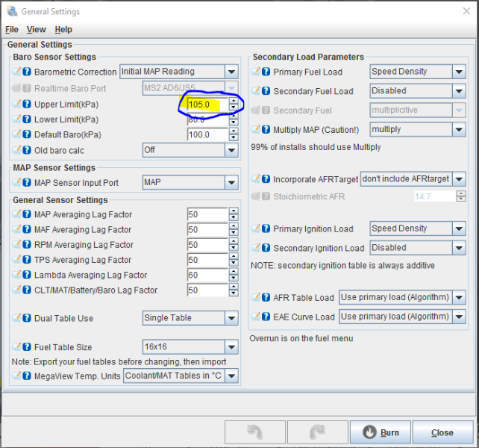Click the undo arrow button at bottom
Image resolution: width=479 pixels, height=448 pixels.
pos(255,432)
